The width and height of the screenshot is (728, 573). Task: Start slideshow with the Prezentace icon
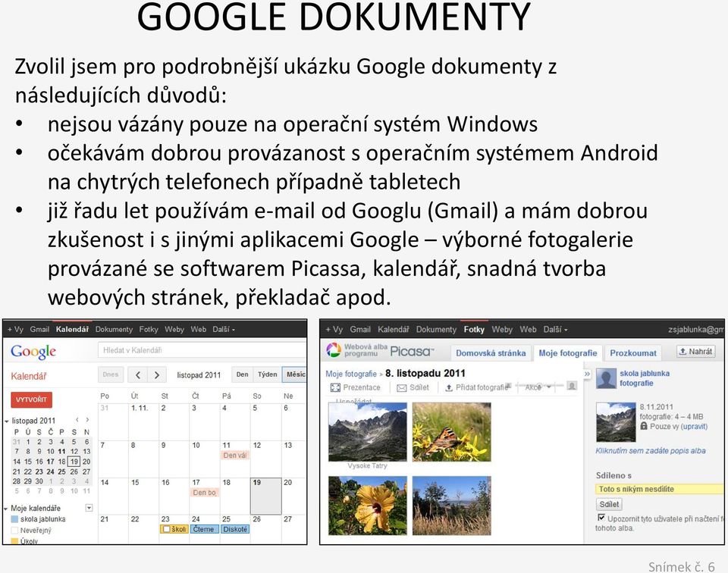pyautogui.click(x=335, y=387)
